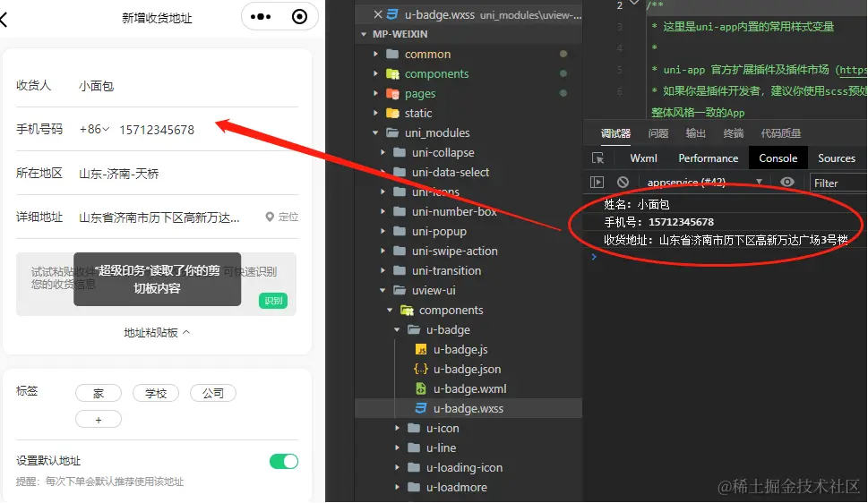Click the 详细地址 address field

(159, 217)
